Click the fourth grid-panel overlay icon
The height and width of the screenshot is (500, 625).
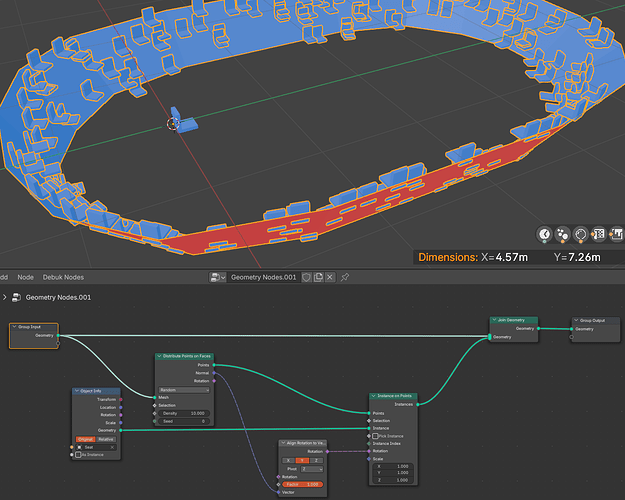coord(598,234)
